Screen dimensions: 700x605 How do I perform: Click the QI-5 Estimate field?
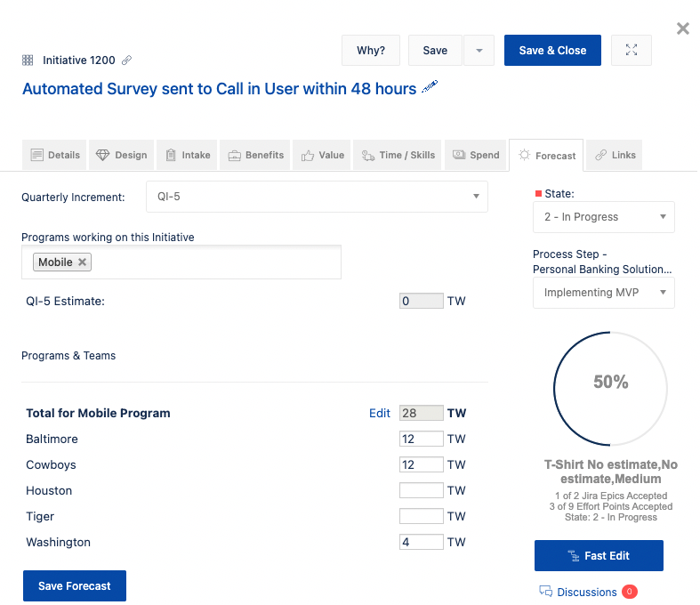pos(421,301)
